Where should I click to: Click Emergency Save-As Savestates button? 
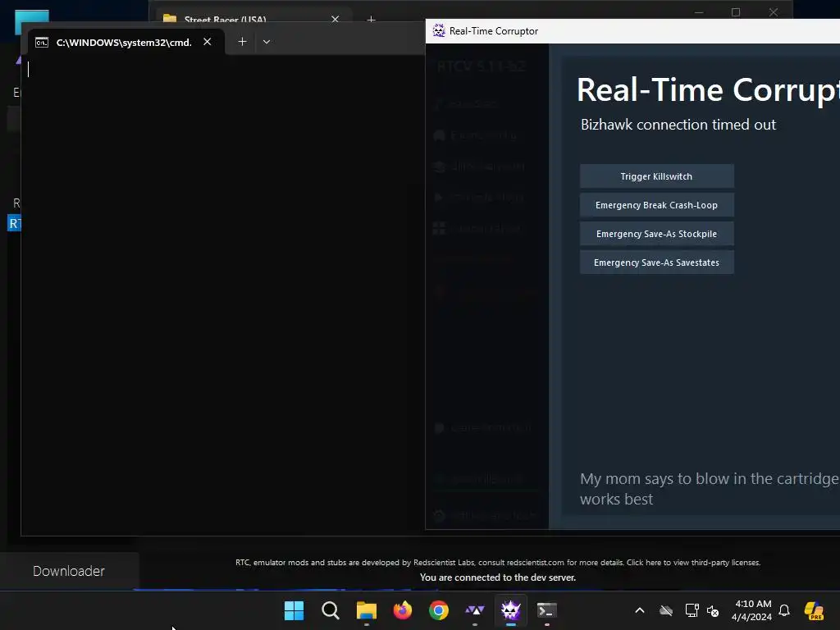pyautogui.click(x=656, y=262)
